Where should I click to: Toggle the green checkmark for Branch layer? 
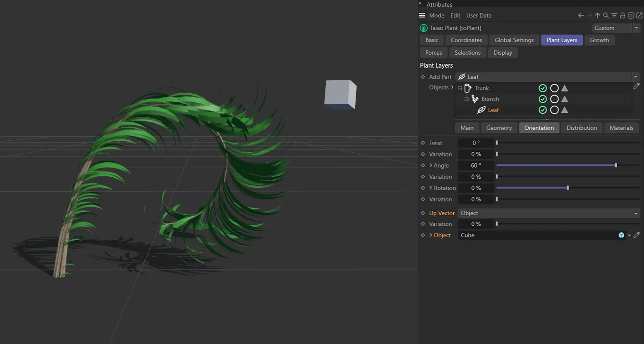point(543,99)
